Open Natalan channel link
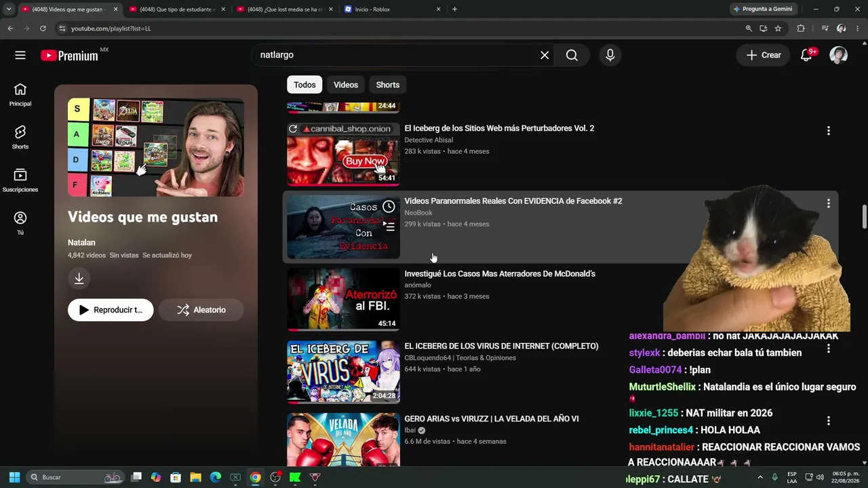The width and height of the screenshot is (868, 488). tap(81, 243)
